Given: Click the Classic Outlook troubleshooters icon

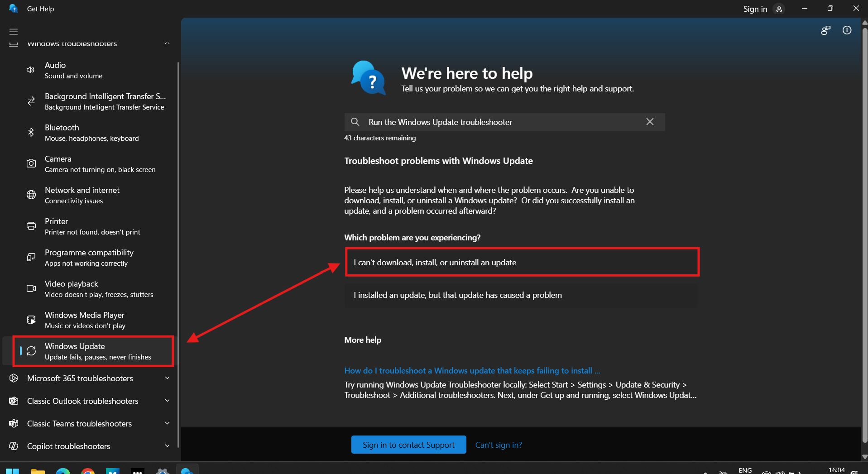Looking at the screenshot, I should 14,401.
